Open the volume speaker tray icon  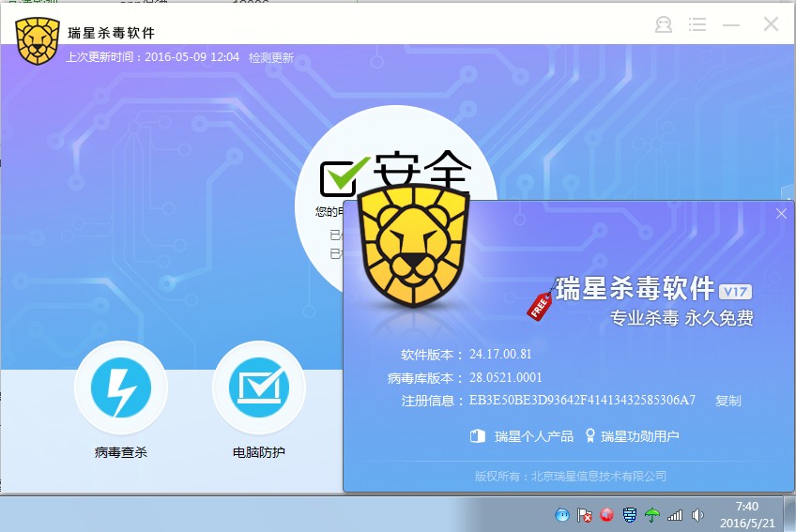coord(698,515)
